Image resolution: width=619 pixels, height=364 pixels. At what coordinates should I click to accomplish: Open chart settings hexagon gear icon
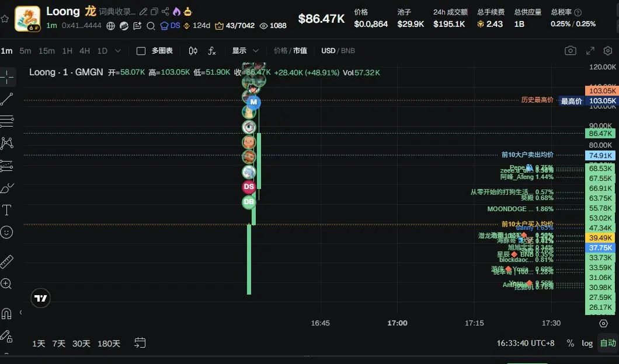608,51
